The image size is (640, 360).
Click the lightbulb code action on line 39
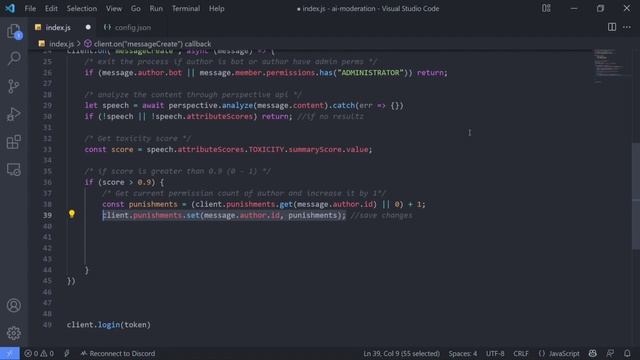click(72, 214)
